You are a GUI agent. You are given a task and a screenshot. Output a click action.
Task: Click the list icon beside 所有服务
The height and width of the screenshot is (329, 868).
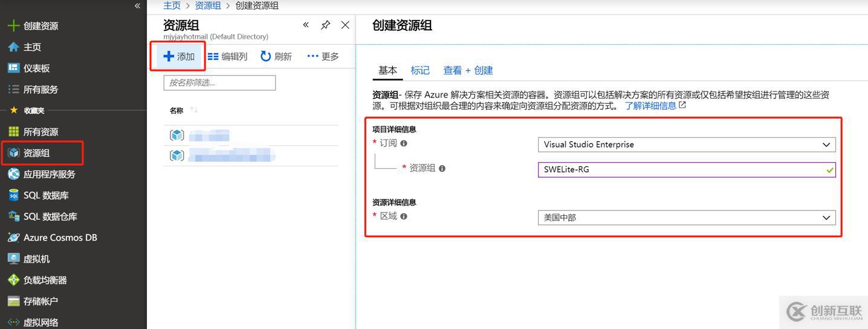(13, 90)
